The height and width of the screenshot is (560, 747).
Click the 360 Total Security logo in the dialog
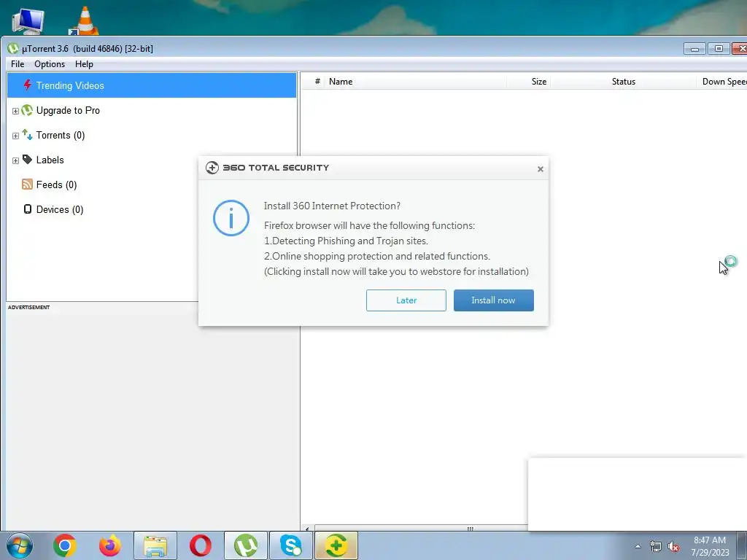tap(212, 168)
